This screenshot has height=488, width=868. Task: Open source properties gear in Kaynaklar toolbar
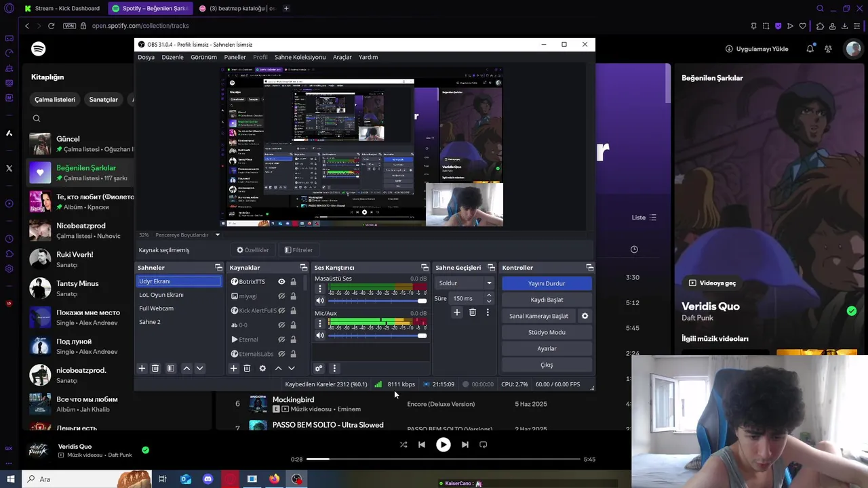262,368
